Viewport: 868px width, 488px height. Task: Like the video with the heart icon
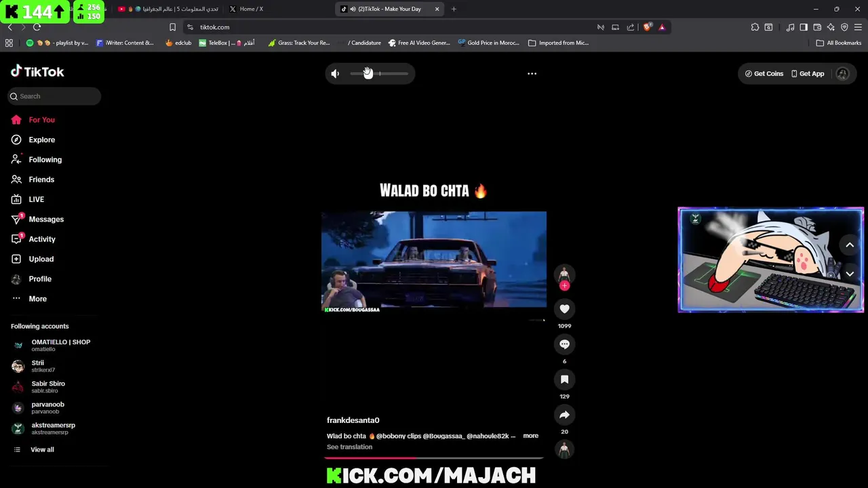click(x=564, y=309)
